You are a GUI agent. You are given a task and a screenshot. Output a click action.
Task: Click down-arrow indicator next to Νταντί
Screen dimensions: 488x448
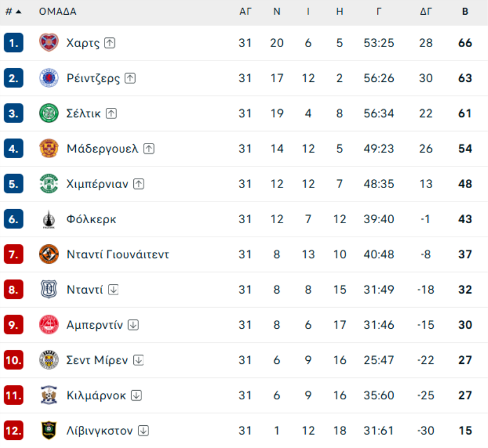tap(113, 290)
